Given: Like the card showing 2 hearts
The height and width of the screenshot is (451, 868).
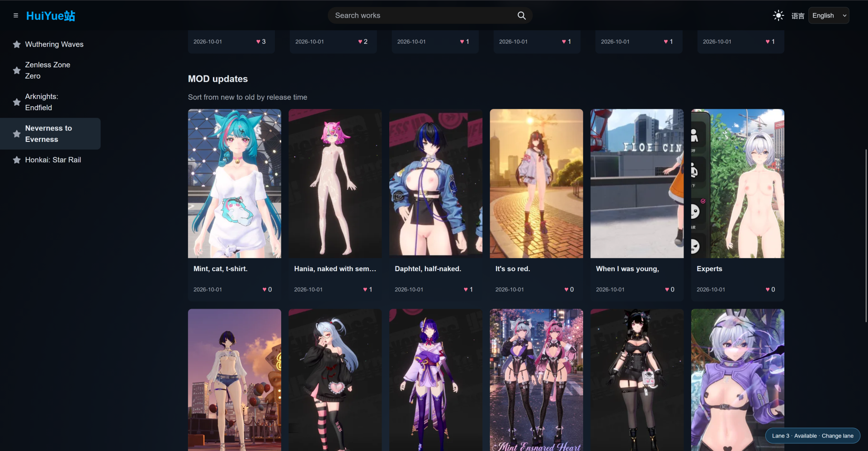Looking at the screenshot, I should point(360,42).
